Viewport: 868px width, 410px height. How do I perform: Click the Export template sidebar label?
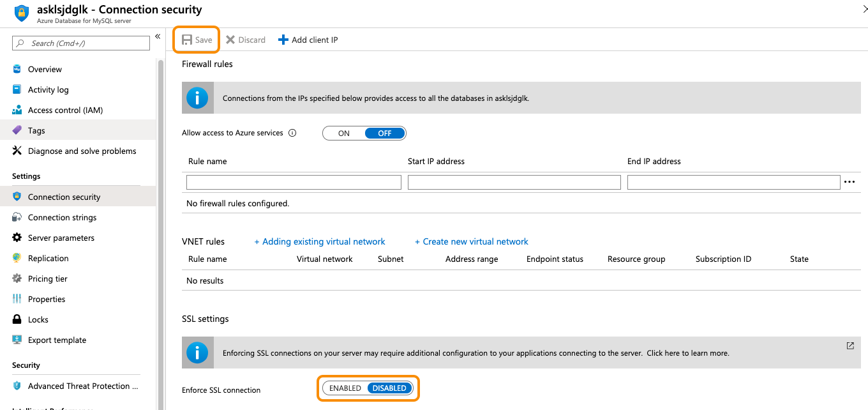57,340
